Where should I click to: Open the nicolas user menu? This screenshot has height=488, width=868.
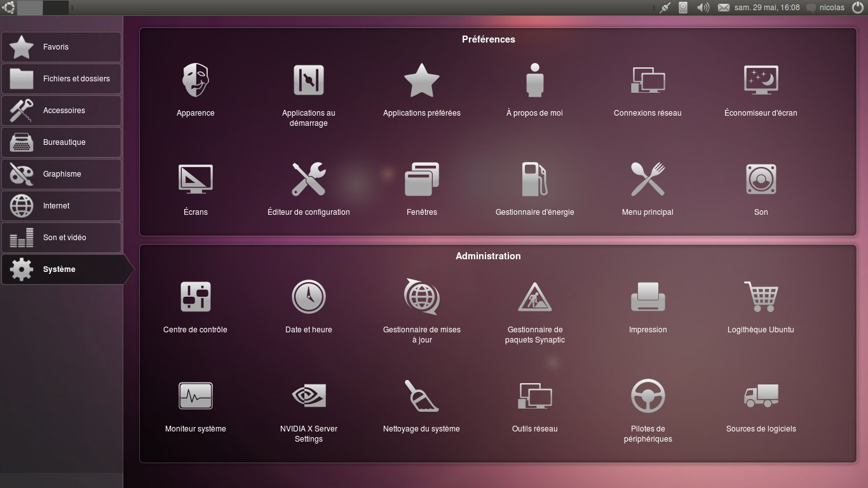(825, 8)
